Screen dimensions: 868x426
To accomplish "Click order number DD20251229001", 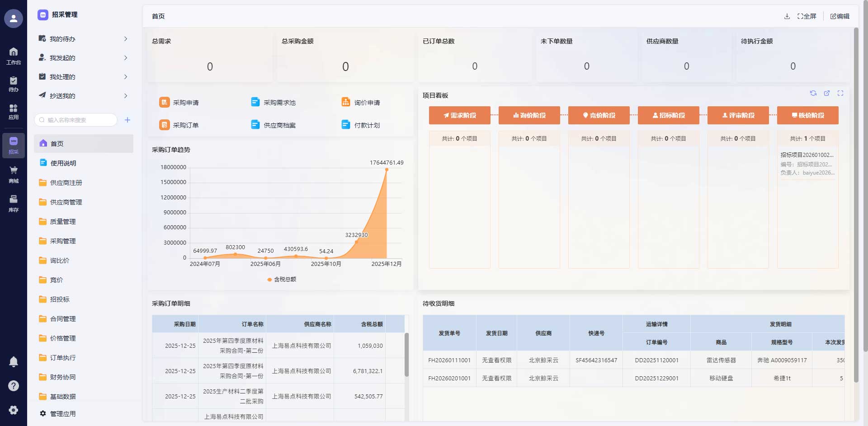I will 656,379.
